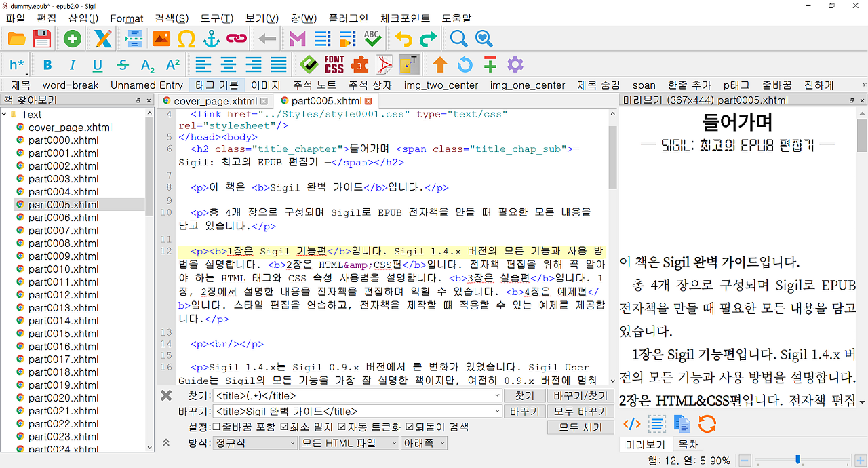Insert a hyperlink using the chain icon
Viewport: 868px width, 468px height.
point(236,39)
